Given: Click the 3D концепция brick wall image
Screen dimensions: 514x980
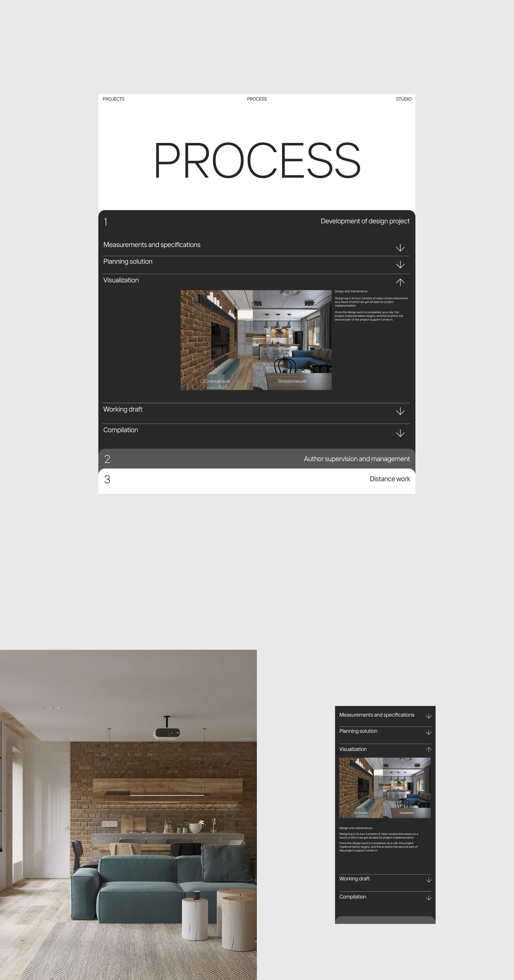Looking at the screenshot, I should (x=216, y=340).
